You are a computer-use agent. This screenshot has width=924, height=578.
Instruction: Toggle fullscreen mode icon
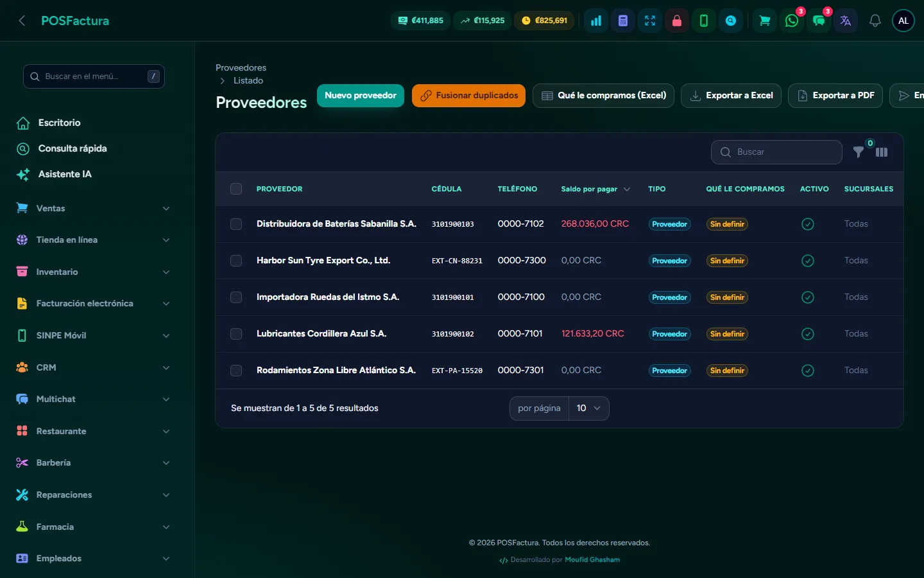(x=650, y=21)
